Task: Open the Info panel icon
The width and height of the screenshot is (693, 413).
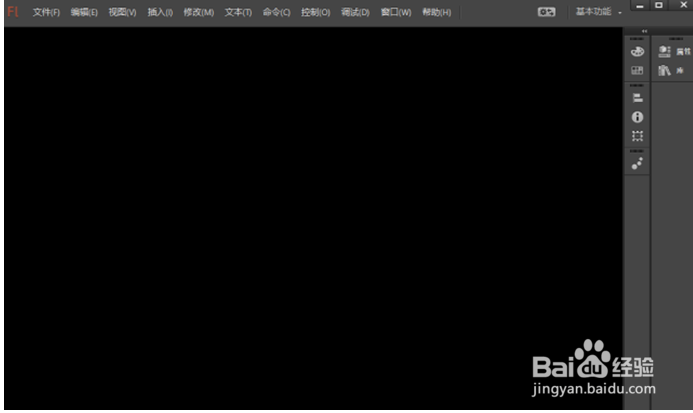Action: pyautogui.click(x=637, y=117)
